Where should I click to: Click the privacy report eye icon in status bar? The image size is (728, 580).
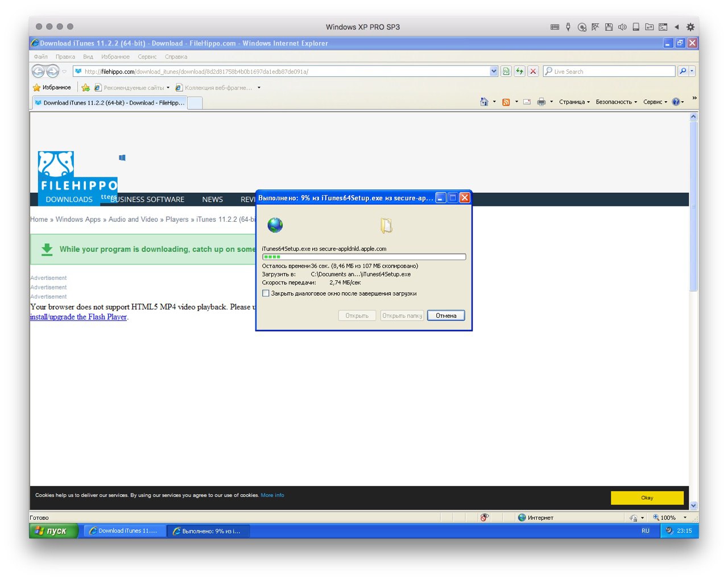(x=485, y=517)
